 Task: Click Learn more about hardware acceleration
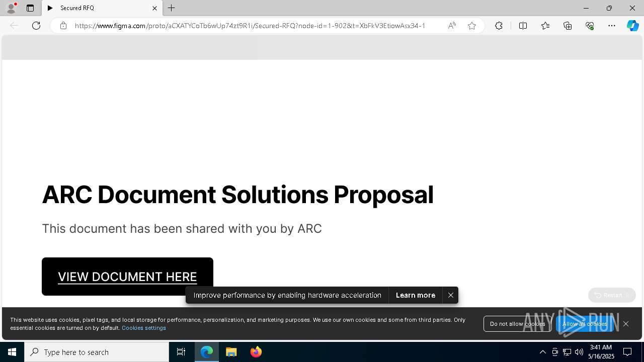pyautogui.click(x=416, y=295)
